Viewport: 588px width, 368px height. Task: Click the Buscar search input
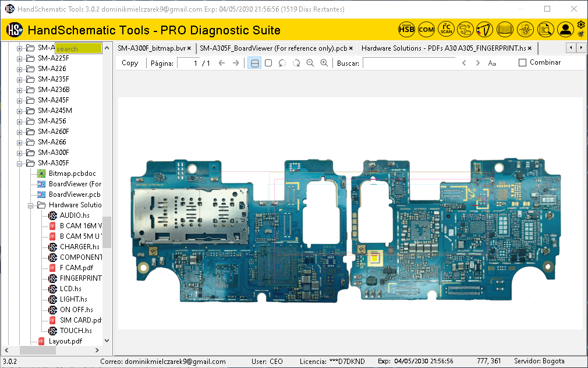pos(409,63)
